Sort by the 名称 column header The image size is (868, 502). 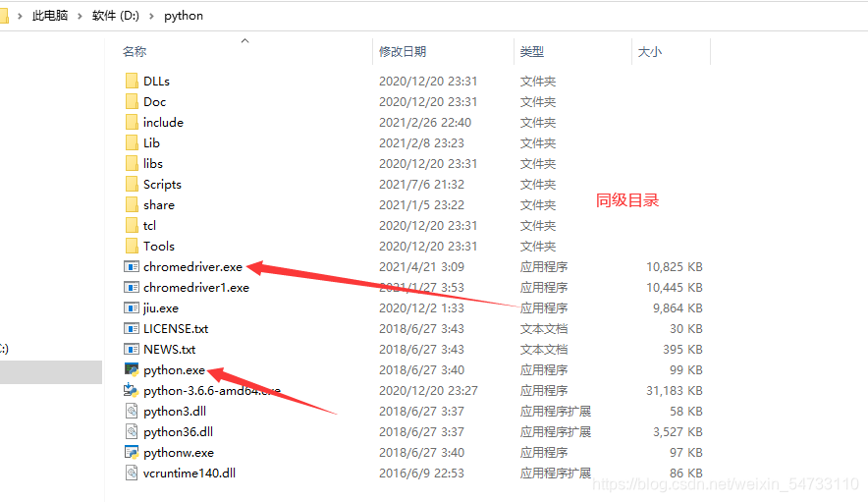135,51
